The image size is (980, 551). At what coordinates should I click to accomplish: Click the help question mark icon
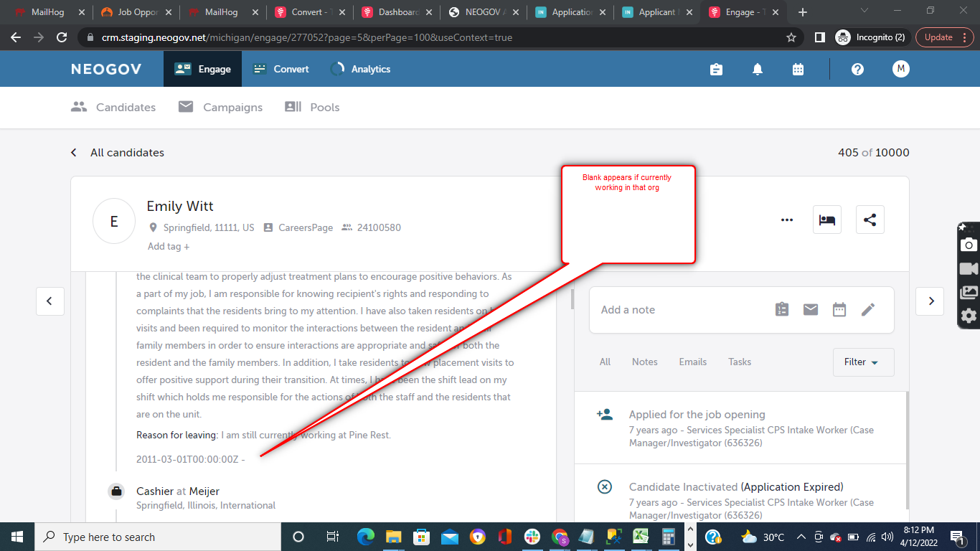pos(857,69)
